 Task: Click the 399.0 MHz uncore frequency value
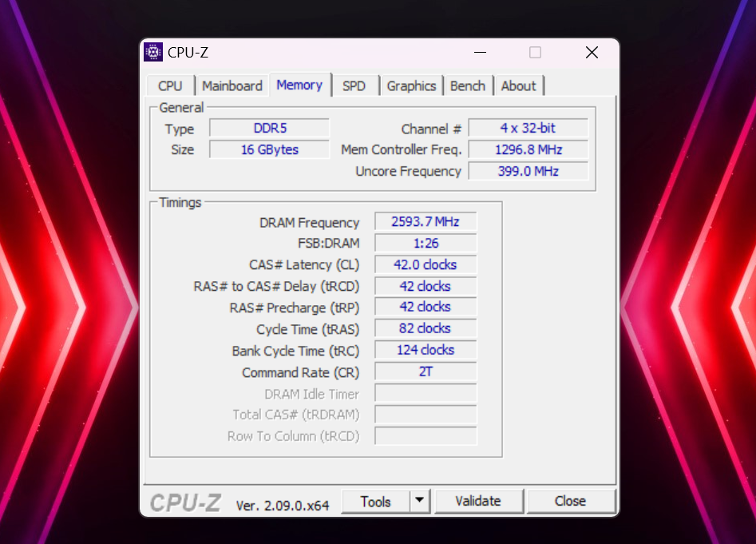pyautogui.click(x=528, y=171)
